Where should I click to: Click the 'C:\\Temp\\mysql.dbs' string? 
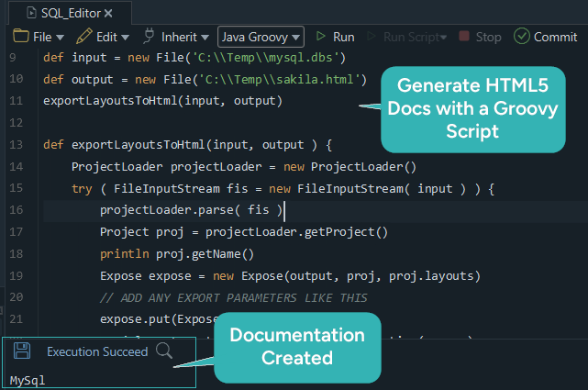(266, 58)
